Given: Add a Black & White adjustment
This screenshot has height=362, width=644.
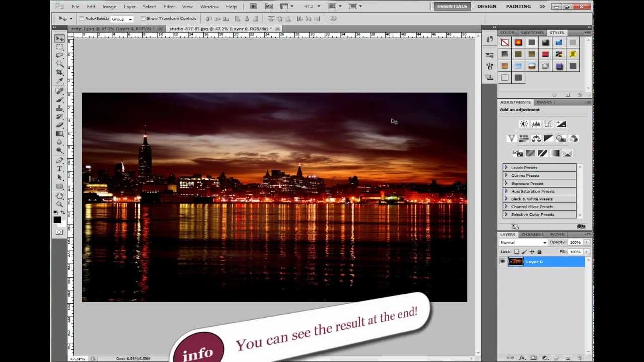Looking at the screenshot, I should pos(548,138).
